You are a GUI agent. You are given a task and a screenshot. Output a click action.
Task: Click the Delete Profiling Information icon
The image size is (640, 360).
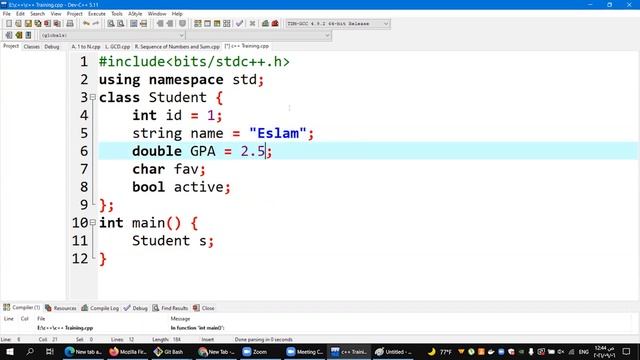coord(275,24)
